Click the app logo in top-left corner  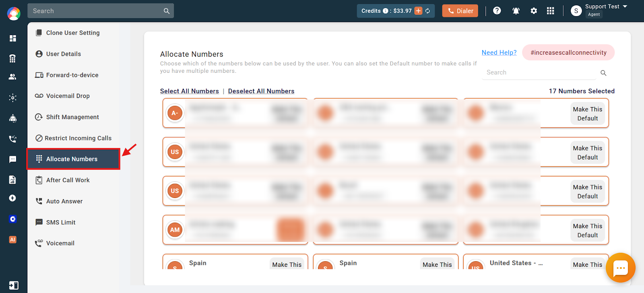pos(14,14)
